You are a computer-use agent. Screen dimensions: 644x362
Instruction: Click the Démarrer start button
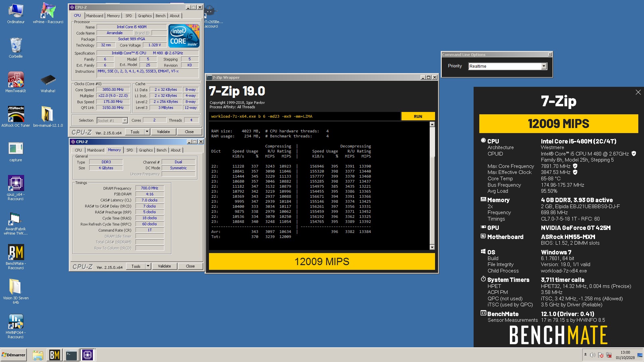point(14,355)
